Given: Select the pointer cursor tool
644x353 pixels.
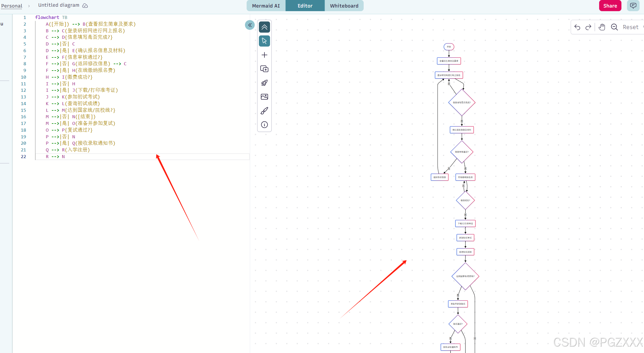Looking at the screenshot, I should (x=264, y=41).
